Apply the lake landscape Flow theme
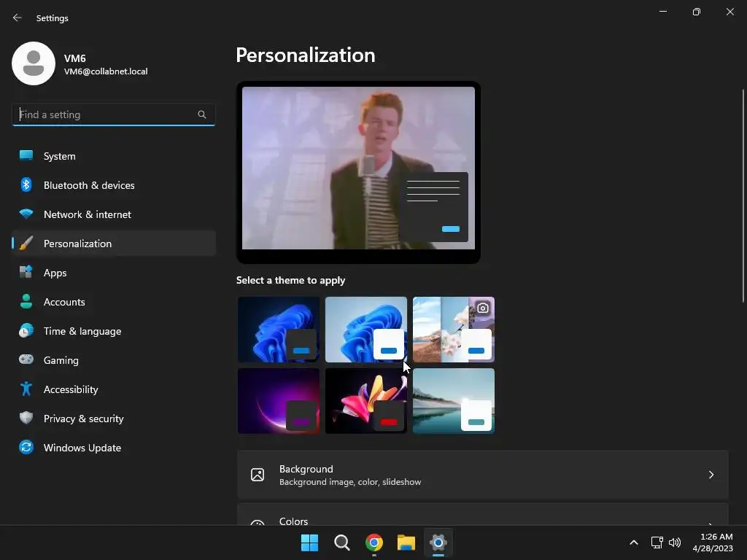 [x=454, y=401]
